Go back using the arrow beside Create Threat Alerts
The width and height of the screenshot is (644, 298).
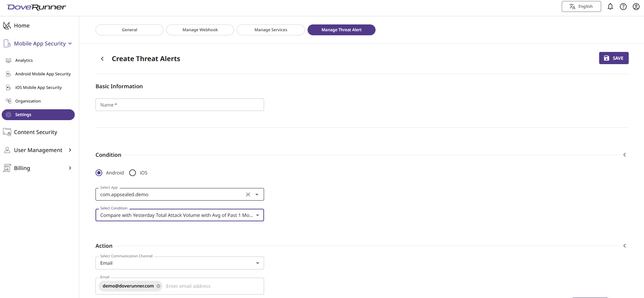click(x=102, y=59)
